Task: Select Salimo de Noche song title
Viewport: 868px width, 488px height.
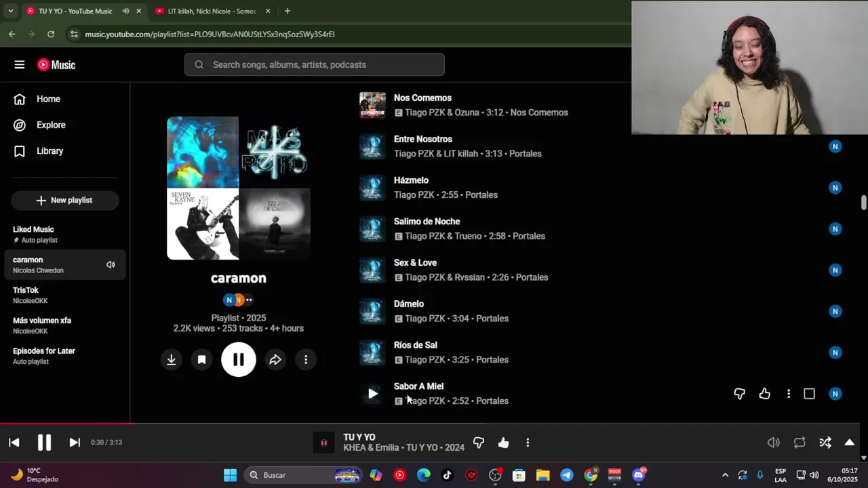Action: 427,222
